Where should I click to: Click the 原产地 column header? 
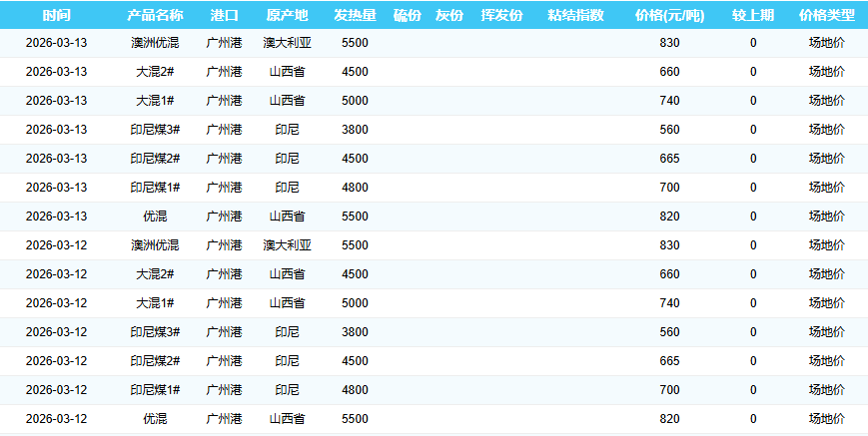288,15
